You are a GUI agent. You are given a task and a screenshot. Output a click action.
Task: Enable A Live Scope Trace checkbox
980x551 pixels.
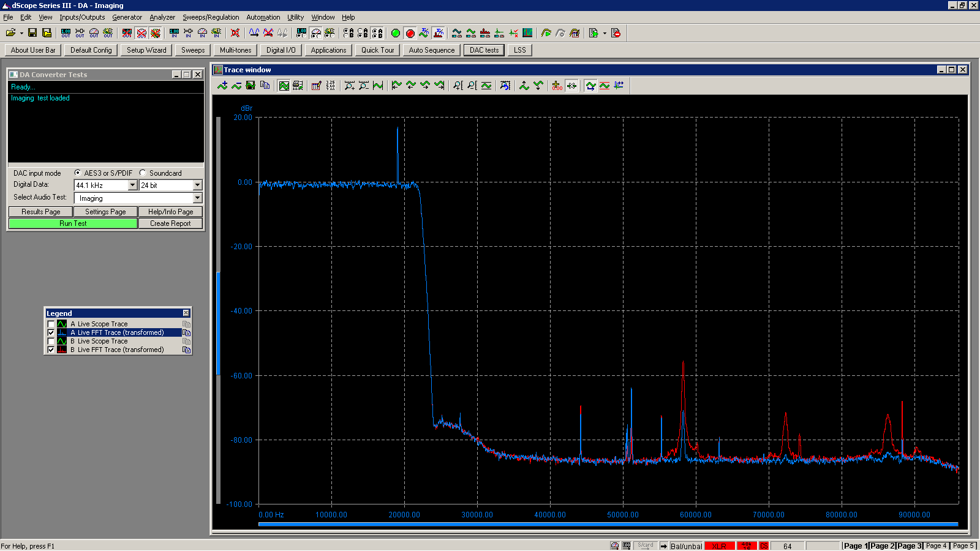51,324
